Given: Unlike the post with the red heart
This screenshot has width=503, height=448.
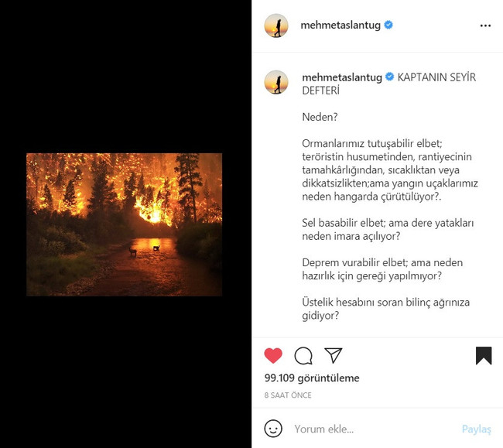Looking at the screenshot, I should [x=273, y=356].
